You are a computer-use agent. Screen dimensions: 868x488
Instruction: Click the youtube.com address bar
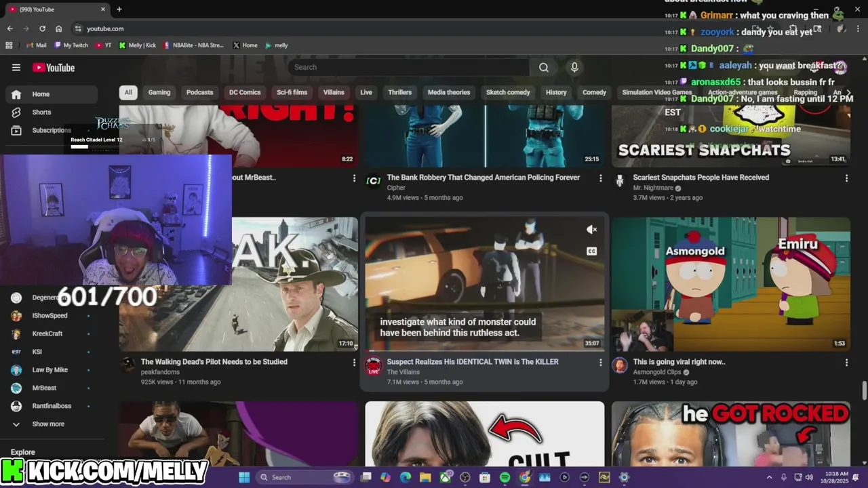[105, 28]
